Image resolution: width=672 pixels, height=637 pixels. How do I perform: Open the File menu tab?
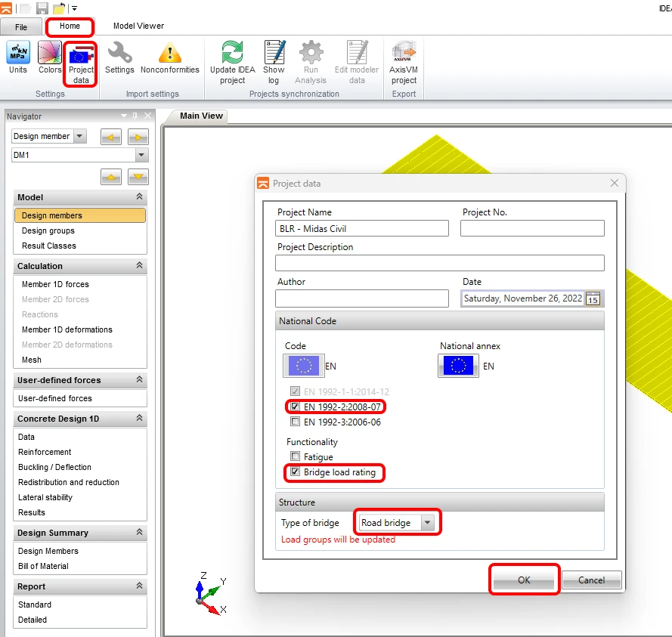point(21,27)
